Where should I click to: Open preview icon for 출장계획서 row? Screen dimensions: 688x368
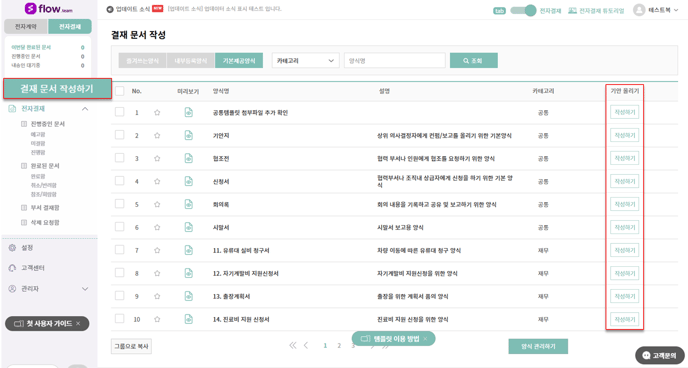tap(189, 296)
